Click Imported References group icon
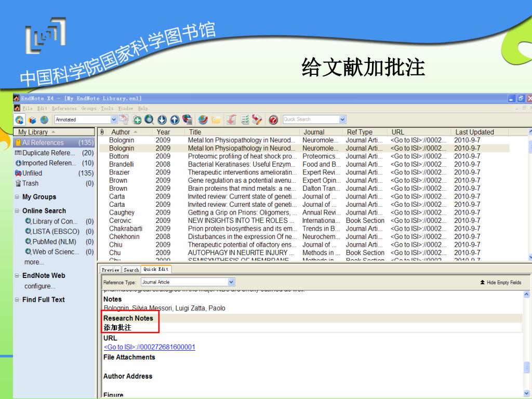This screenshot has width=532, height=399. coord(18,163)
